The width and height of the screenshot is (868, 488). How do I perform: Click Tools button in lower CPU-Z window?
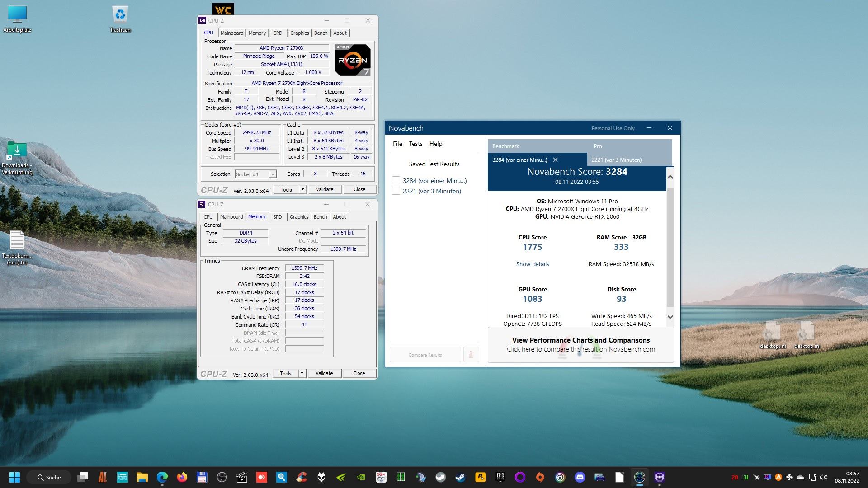(x=286, y=373)
